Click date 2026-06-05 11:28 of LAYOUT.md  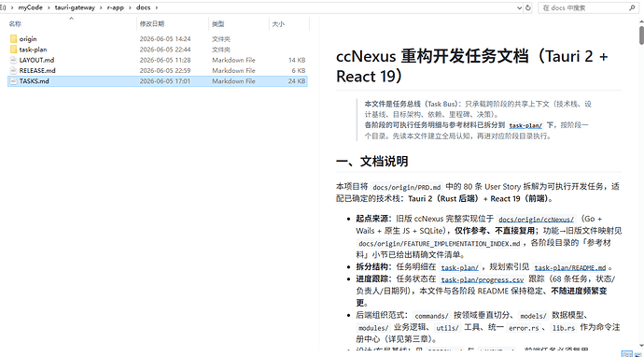click(165, 60)
